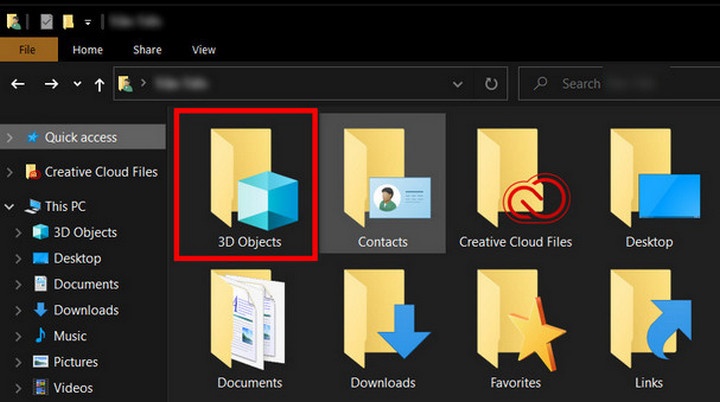Screen dimensions: 720x402
Task: Select Pictures in sidebar tree
Action: click(65, 362)
